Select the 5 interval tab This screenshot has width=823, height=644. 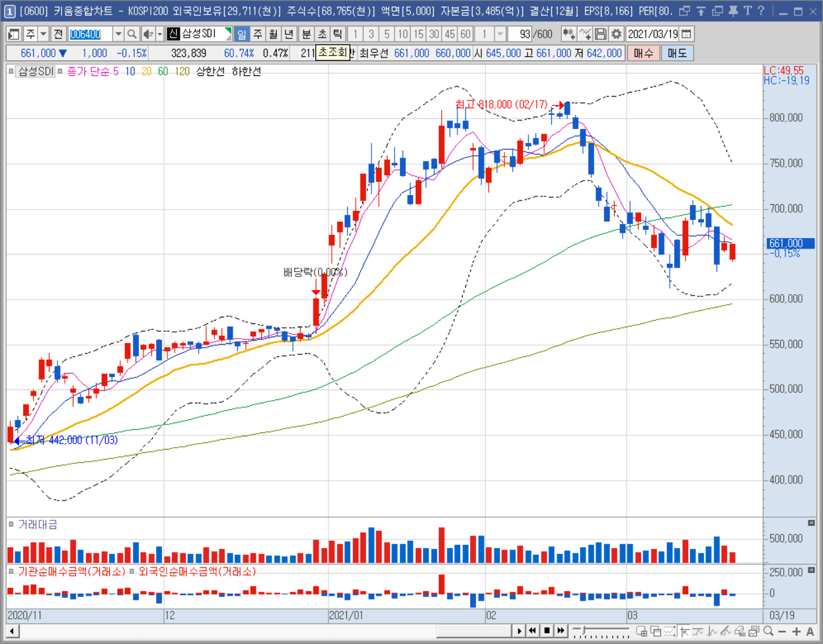(387, 34)
